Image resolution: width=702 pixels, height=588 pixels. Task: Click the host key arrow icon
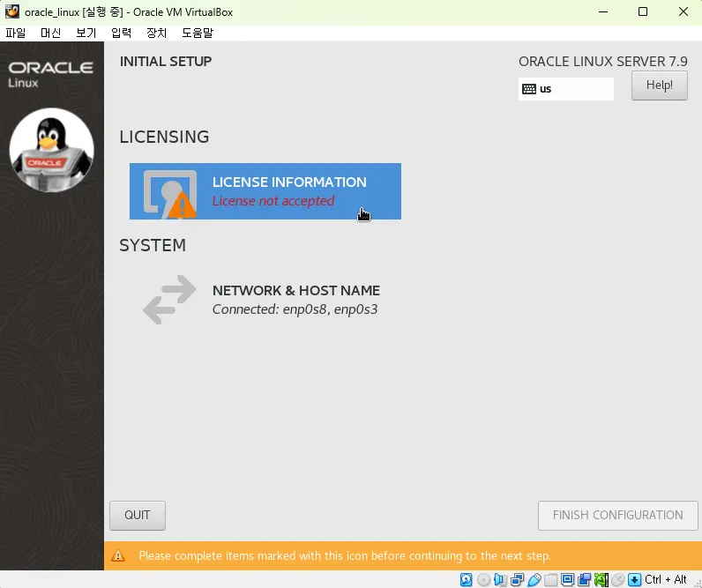coord(634,579)
